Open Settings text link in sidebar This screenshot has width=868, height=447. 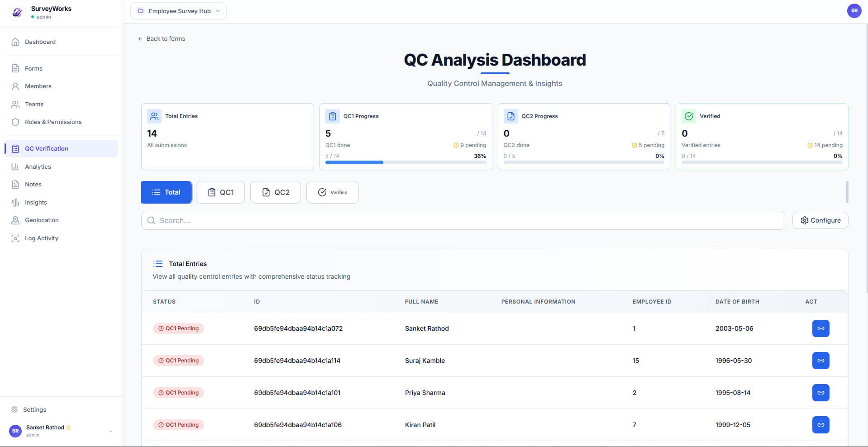[x=34, y=409]
